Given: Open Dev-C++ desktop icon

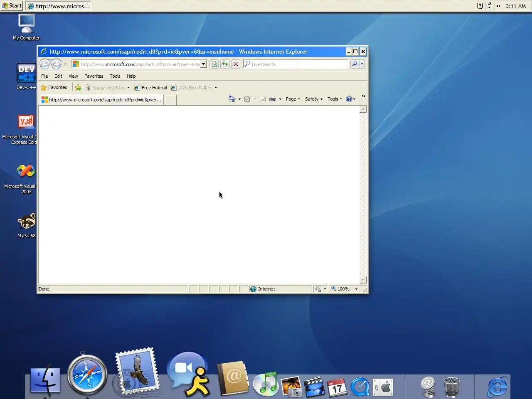Looking at the screenshot, I should point(26,76).
